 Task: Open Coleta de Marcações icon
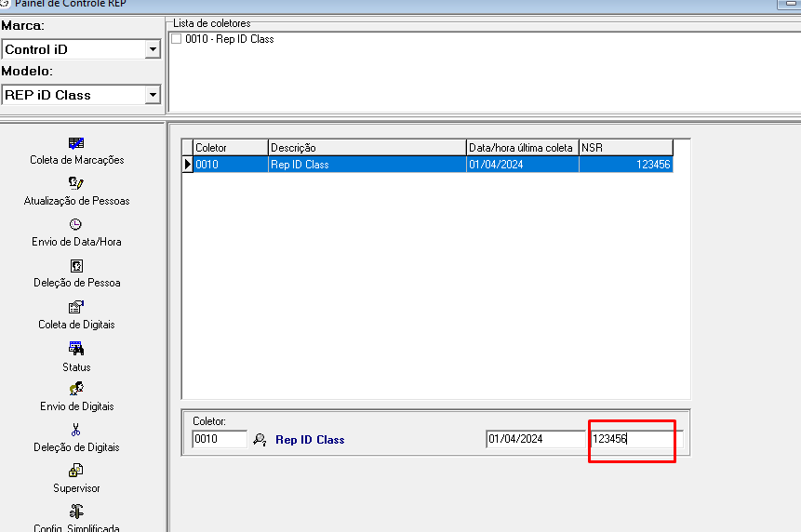pos(76,143)
